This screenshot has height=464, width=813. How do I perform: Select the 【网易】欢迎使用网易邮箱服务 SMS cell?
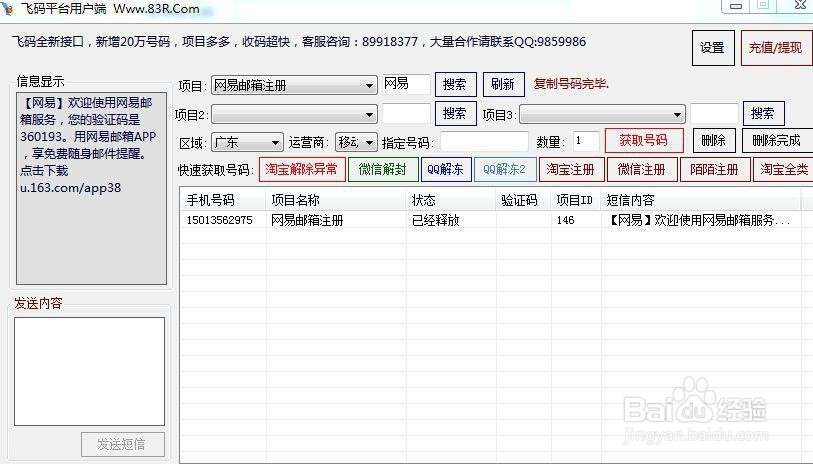coord(699,220)
